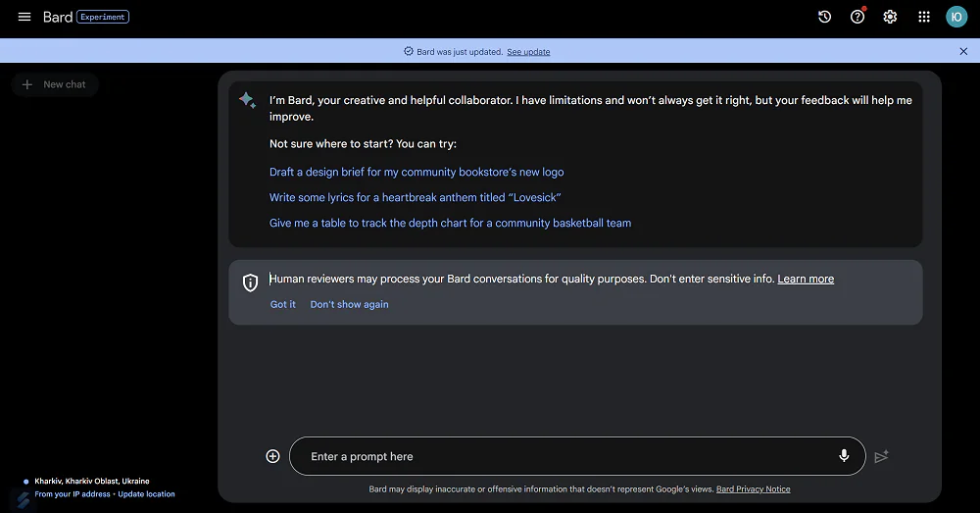This screenshot has width=980, height=513.
Task: Open the Google apps grid
Action: coord(924,17)
